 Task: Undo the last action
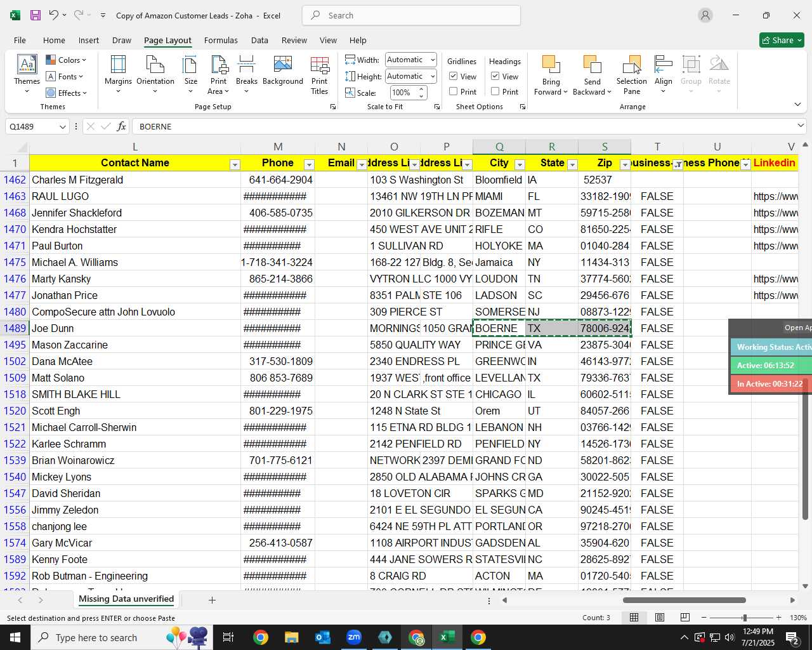pos(54,15)
